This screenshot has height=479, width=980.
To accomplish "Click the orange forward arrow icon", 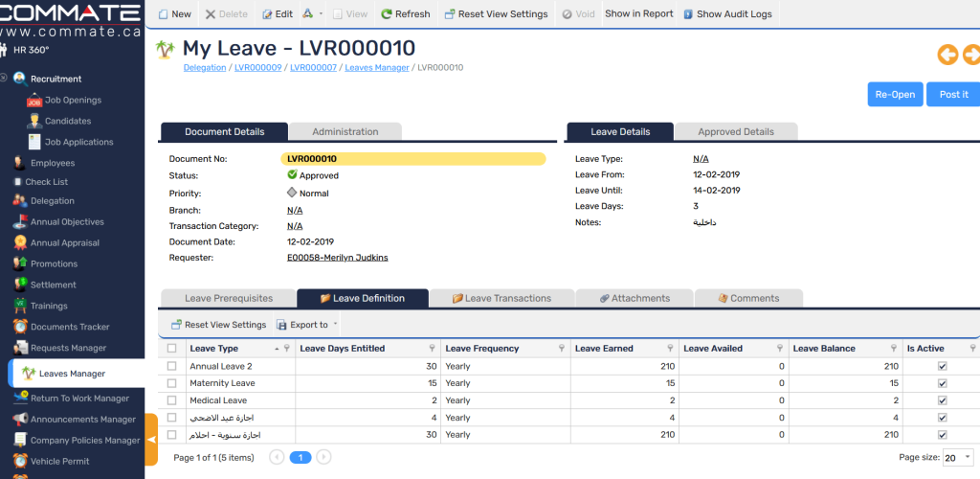I will 970,55.
